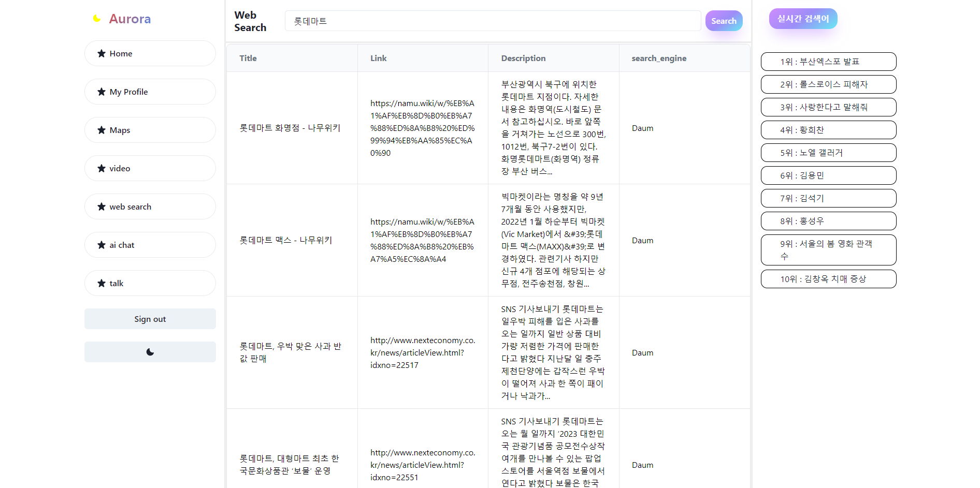Select trending keyword 7위 김석기

(828, 198)
